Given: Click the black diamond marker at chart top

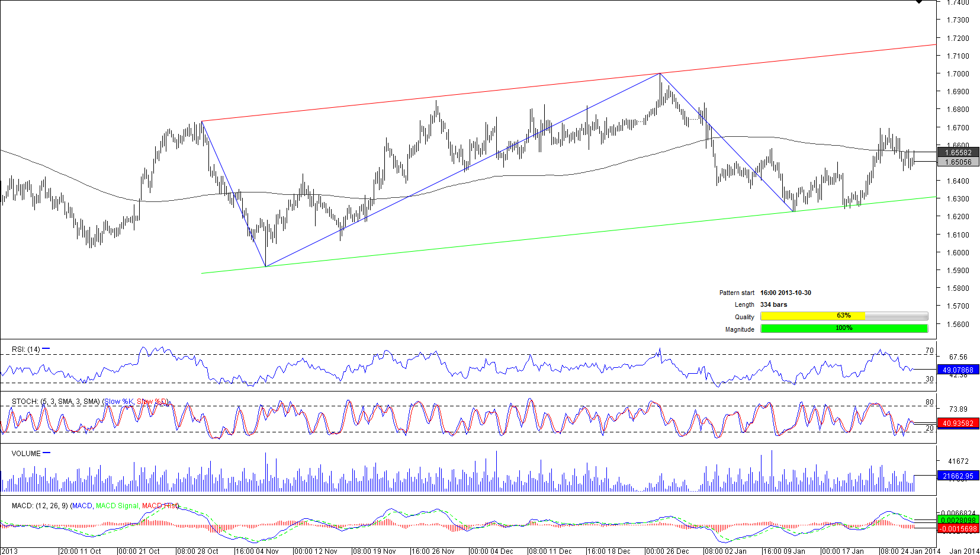Looking at the screenshot, I should click(918, 2).
